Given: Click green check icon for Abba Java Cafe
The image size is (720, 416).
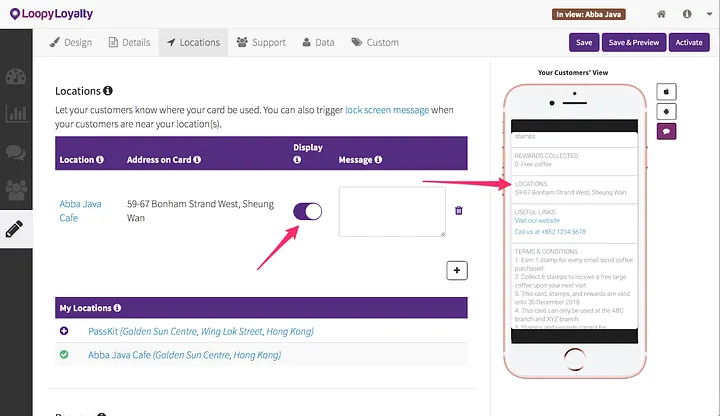Looking at the screenshot, I should [64, 354].
